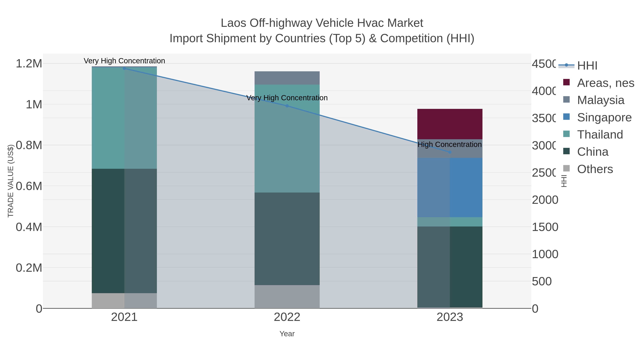This screenshot has height=362, width=644.
Task: Click the 2022 x-axis label
Action: (x=287, y=317)
